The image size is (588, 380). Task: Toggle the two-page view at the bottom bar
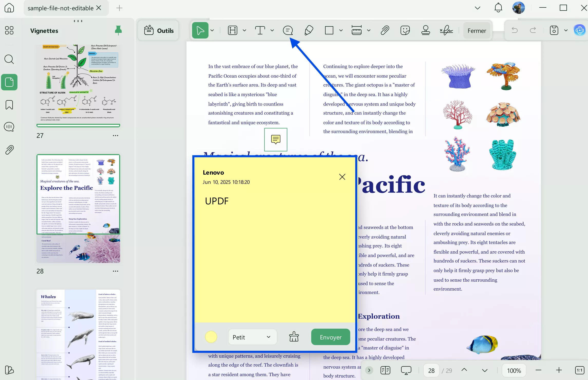[x=385, y=370]
